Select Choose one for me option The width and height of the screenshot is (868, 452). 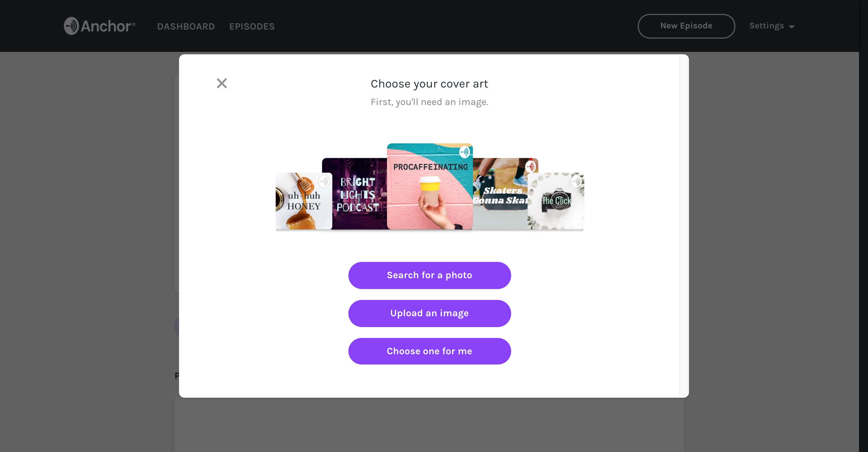429,351
